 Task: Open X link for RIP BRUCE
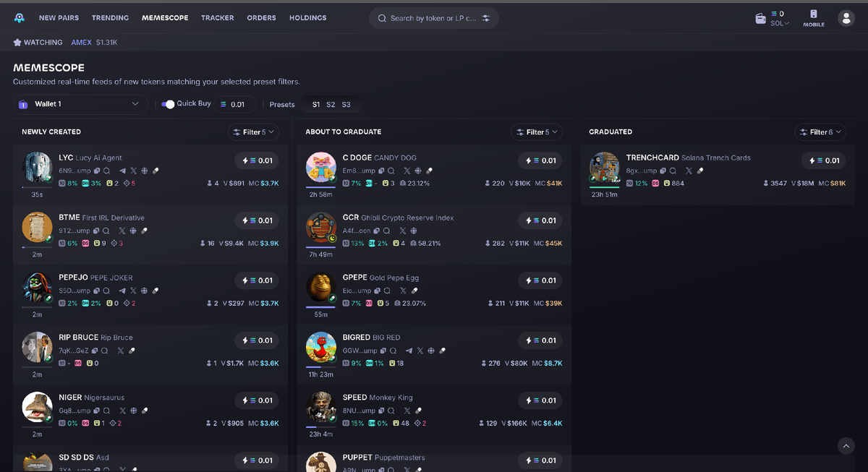[x=121, y=351]
